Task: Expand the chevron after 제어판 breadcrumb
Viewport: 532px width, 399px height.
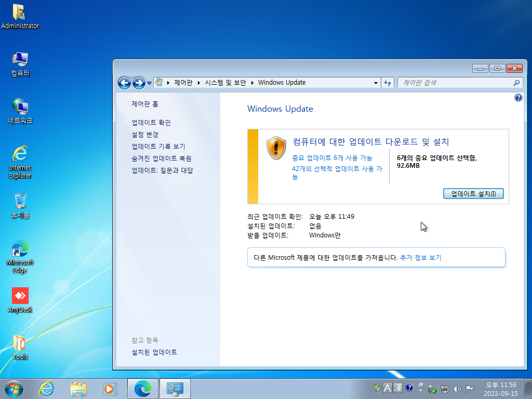Action: (198, 83)
